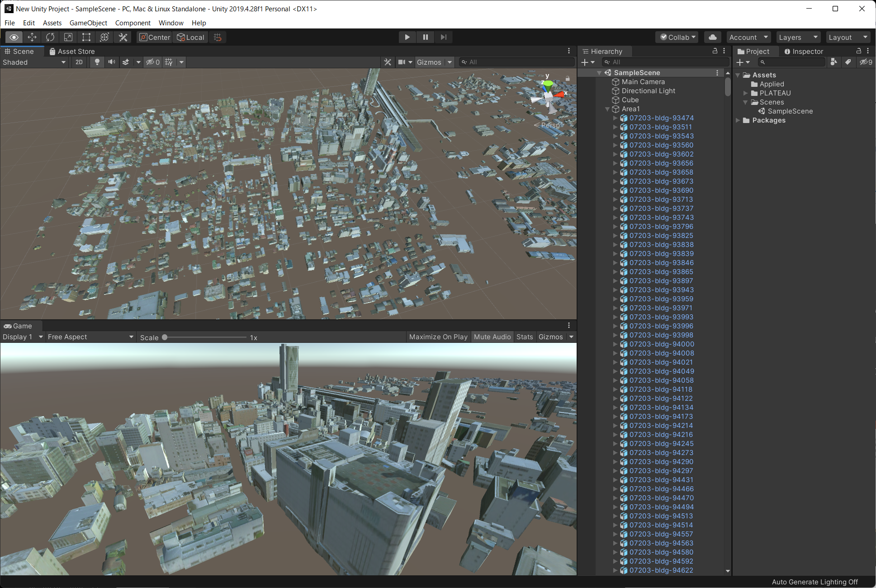
Task: Click the Step frame button
Action: 443,37
